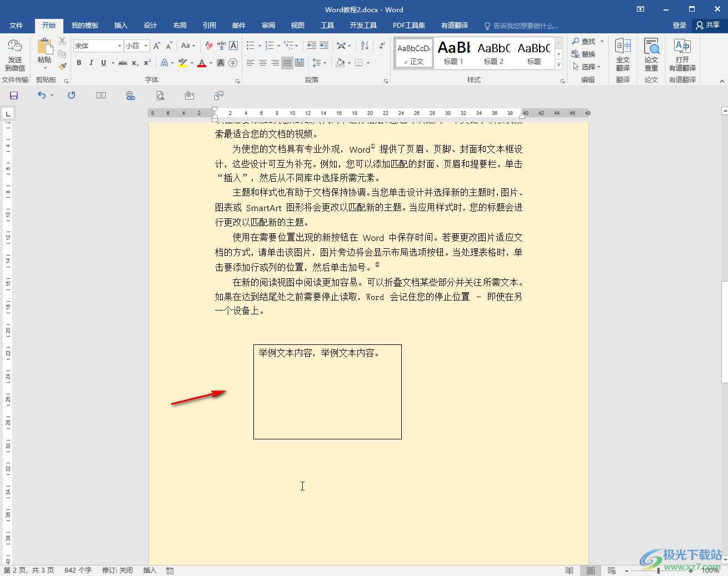
Task: Click the Paper Check (论文查重) icon
Action: 651,54
